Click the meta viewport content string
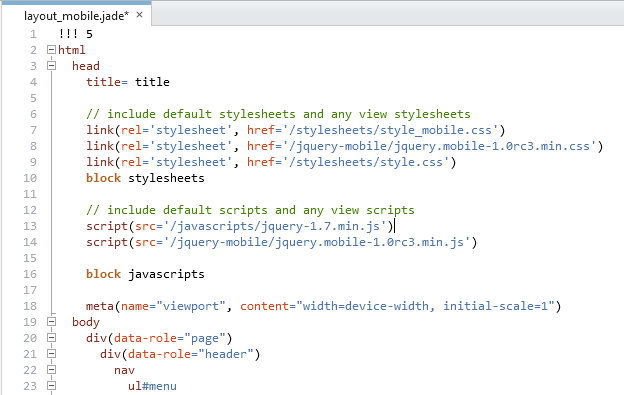The height and width of the screenshot is (395, 624). tap(425, 306)
